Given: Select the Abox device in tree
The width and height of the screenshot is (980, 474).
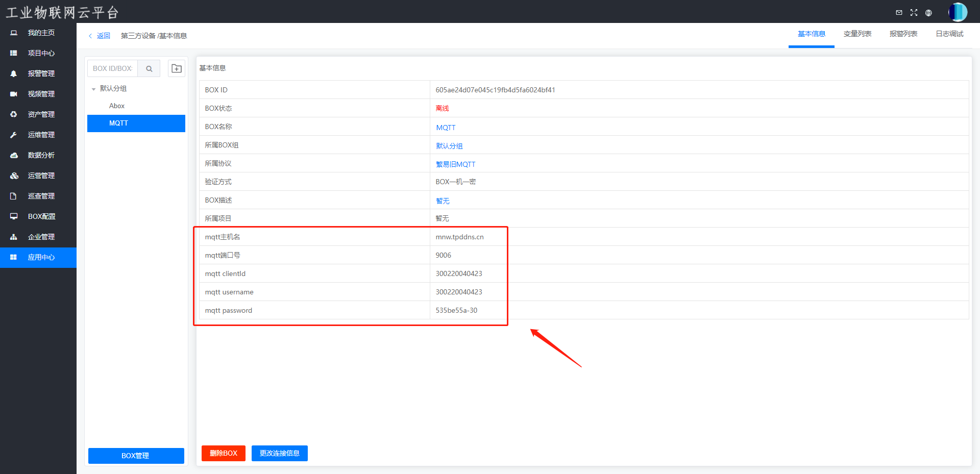Looking at the screenshot, I should 117,106.
